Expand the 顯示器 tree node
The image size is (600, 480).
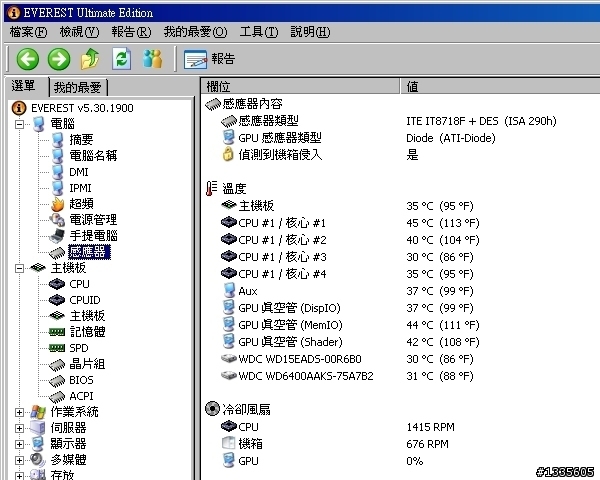click(19, 444)
